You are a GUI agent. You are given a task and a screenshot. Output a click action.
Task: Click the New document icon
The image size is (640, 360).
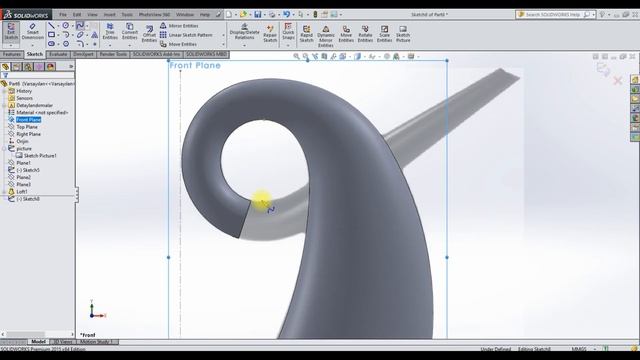(x=229, y=14)
